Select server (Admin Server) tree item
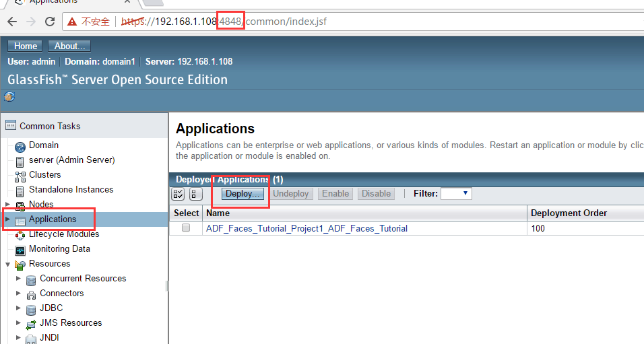644x344 pixels. [x=72, y=160]
